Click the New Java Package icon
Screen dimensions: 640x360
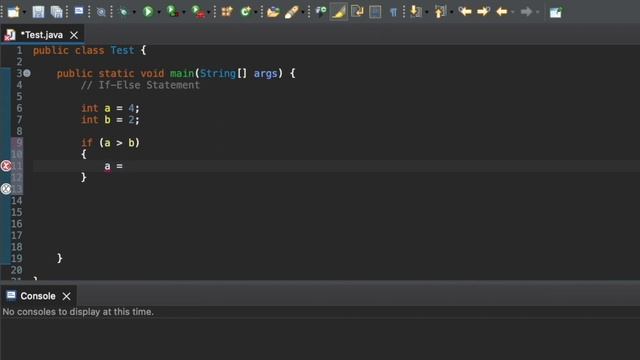[x=227, y=11]
